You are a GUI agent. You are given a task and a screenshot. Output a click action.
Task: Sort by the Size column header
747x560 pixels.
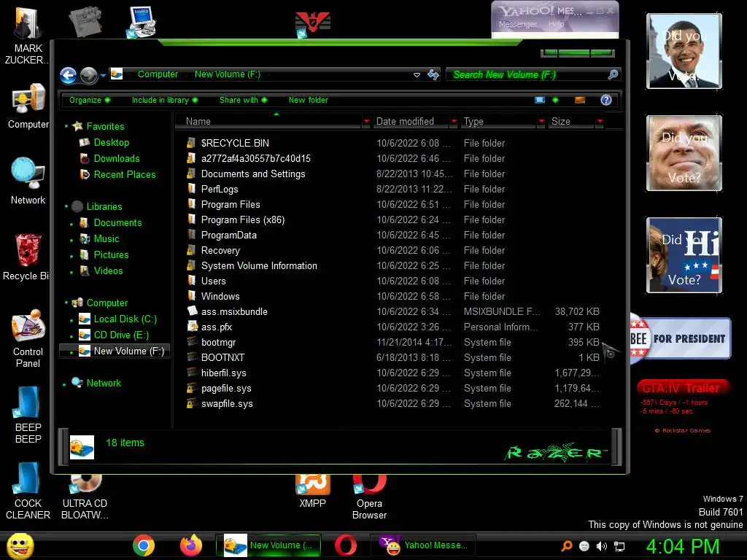tap(572, 122)
